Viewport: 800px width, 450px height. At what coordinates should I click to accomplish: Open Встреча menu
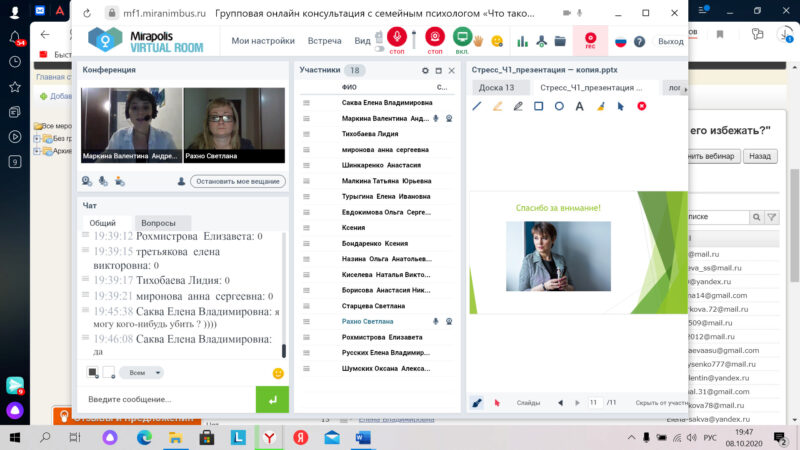[x=324, y=41]
